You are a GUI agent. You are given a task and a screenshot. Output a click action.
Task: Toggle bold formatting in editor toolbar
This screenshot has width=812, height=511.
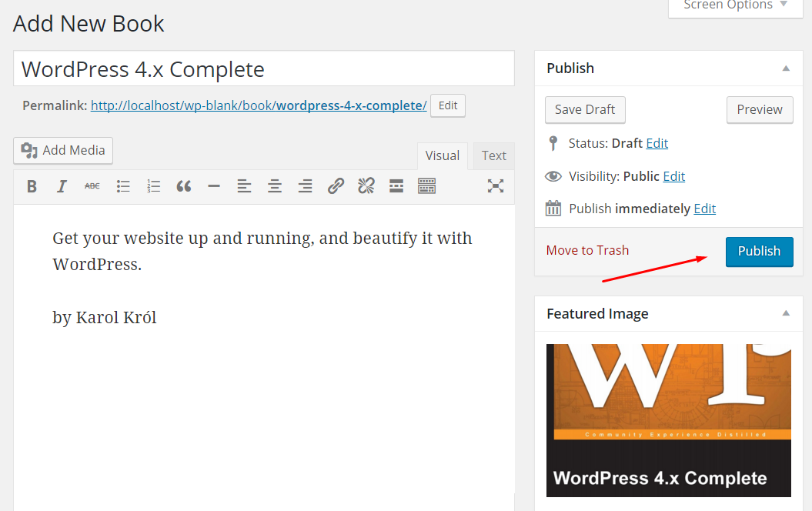32,186
